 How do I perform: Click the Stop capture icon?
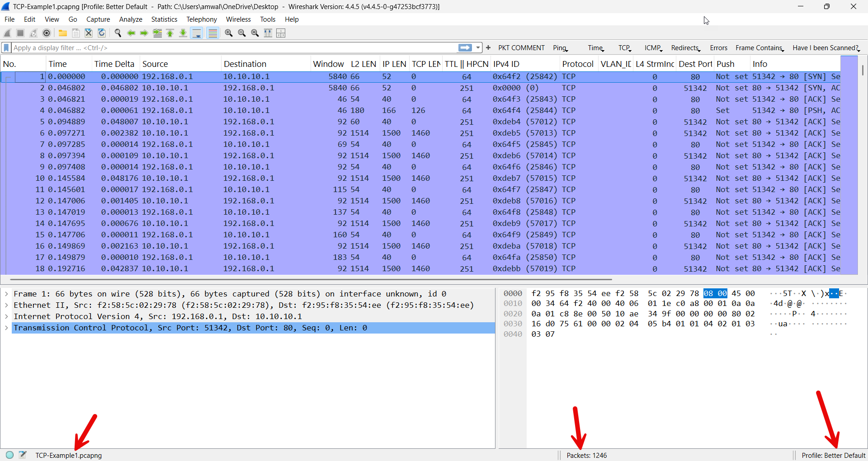click(x=20, y=33)
